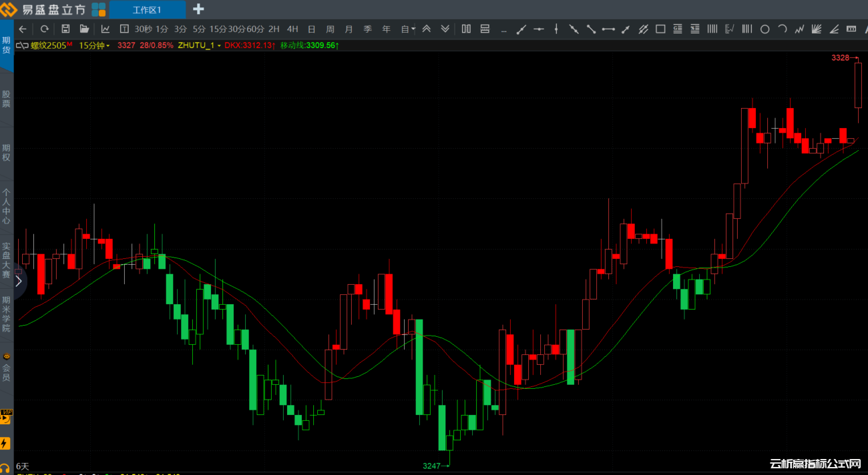Switch chart to 1分 period
The width and height of the screenshot is (868, 475).
162,29
